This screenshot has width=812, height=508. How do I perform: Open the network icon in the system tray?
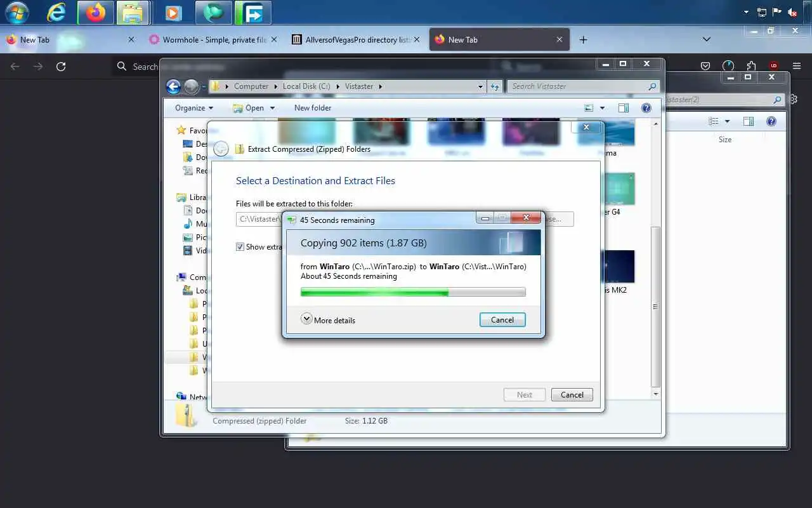click(x=761, y=12)
